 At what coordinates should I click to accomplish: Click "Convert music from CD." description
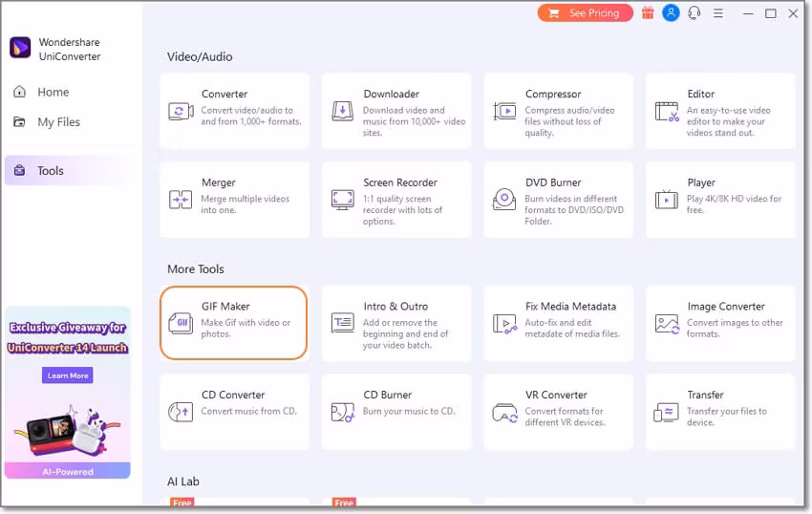point(249,411)
